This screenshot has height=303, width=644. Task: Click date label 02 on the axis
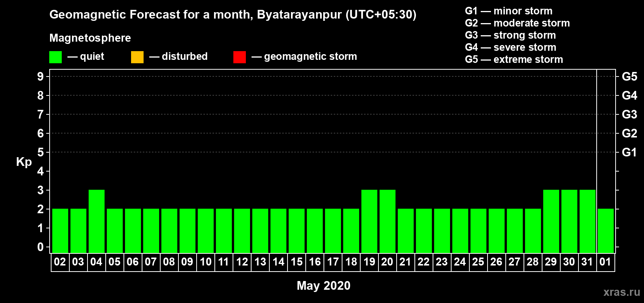(x=60, y=262)
